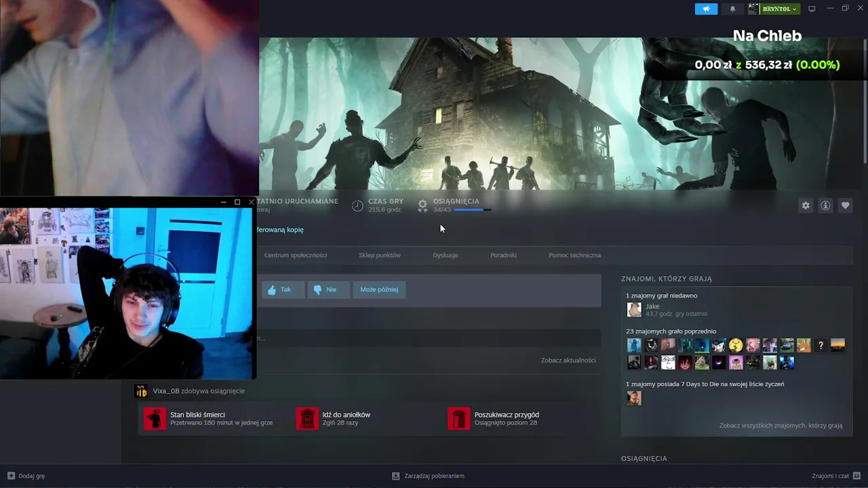Click the Osiągnięcia section heading at bottom
Viewport: 868px width, 488px height.
(x=644, y=459)
